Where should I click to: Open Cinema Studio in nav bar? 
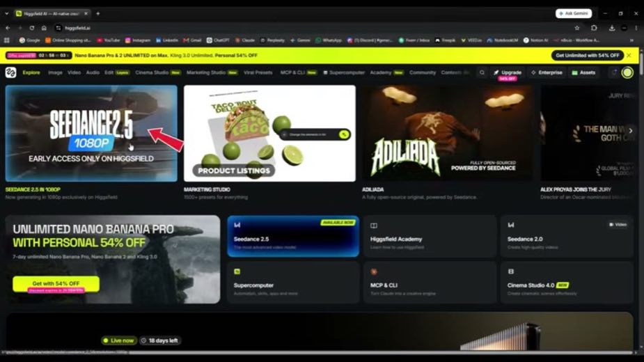(x=158, y=72)
